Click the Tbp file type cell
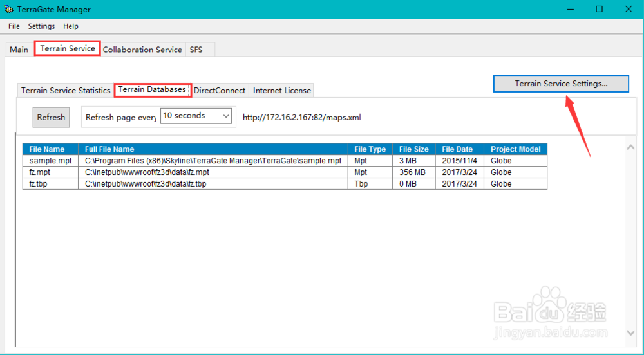This screenshot has height=355, width=644. [x=370, y=184]
